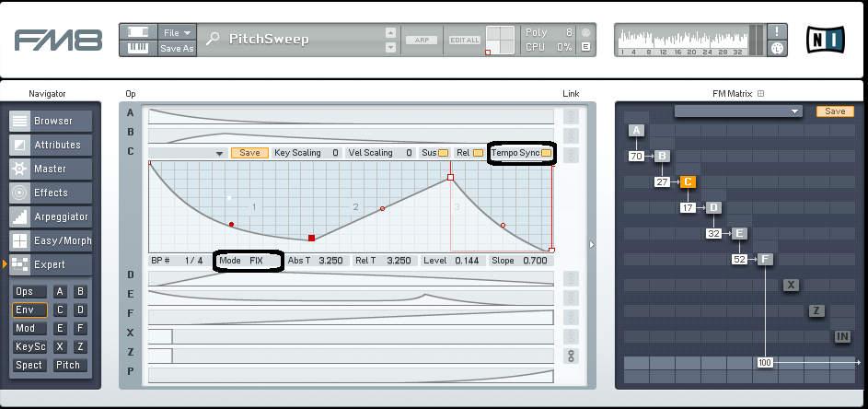This screenshot has width=868, height=409.
Task: Click the NI logo
Action: pyautogui.click(x=826, y=40)
